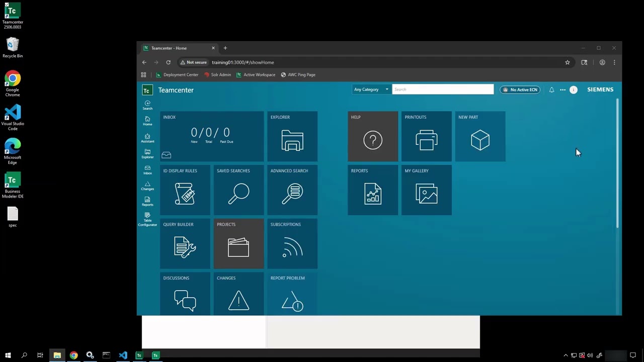Click the Windows Start button

(8, 355)
